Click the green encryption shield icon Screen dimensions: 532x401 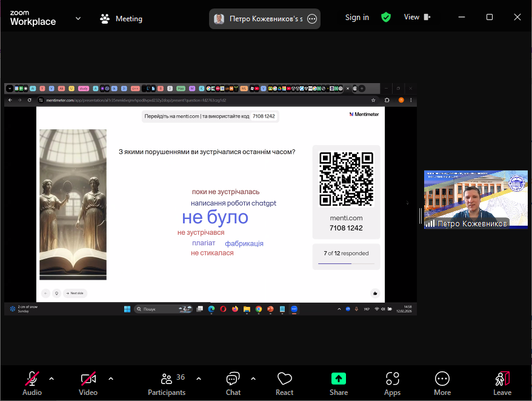point(386,17)
